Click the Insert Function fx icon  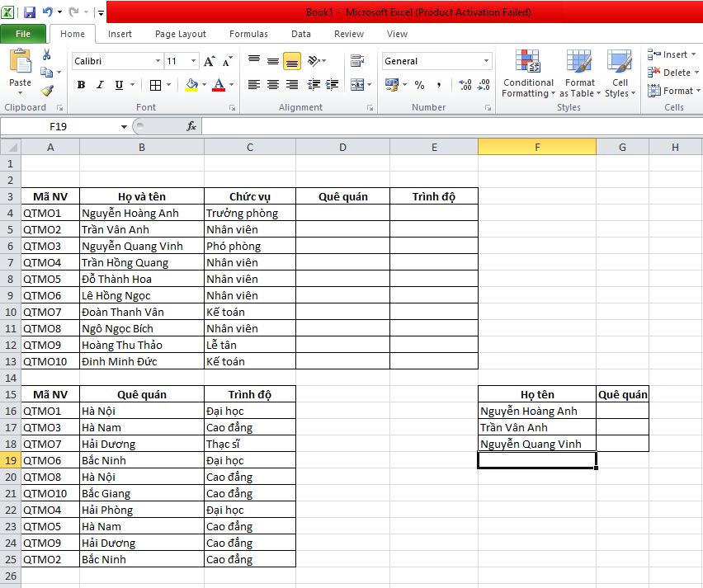pyautogui.click(x=191, y=127)
